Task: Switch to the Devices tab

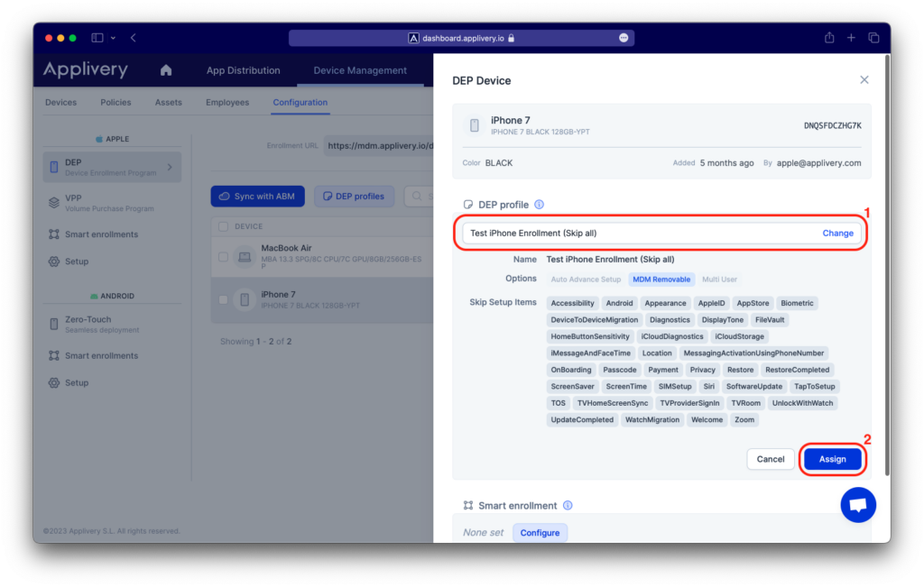Action: (x=60, y=103)
